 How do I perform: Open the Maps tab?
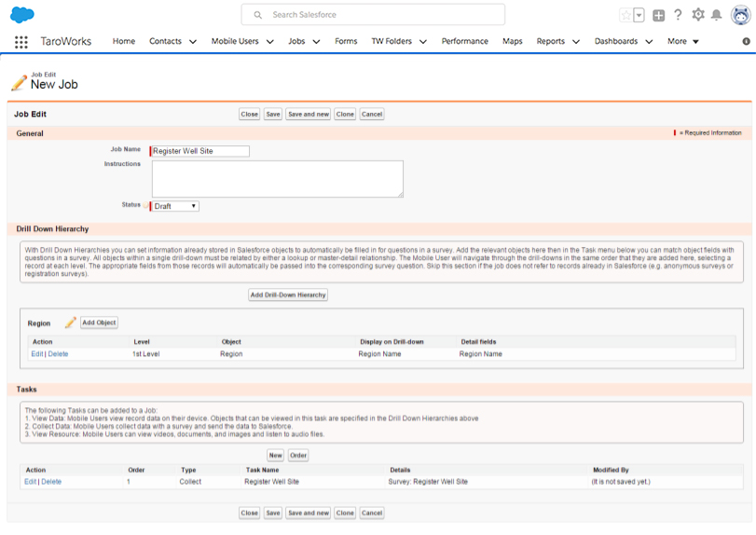(513, 41)
